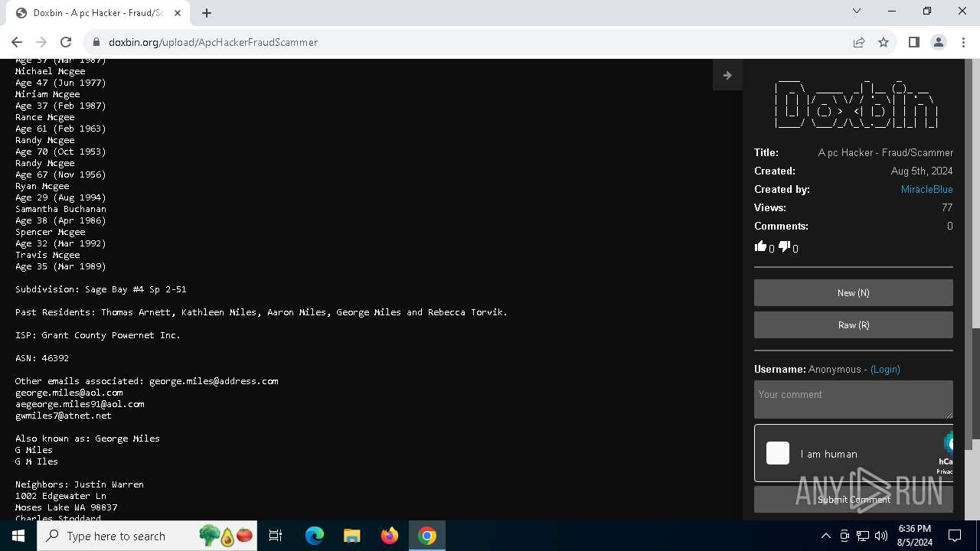Launch Microsoft Edge from the taskbar
The image size is (980, 551).
coord(315,536)
